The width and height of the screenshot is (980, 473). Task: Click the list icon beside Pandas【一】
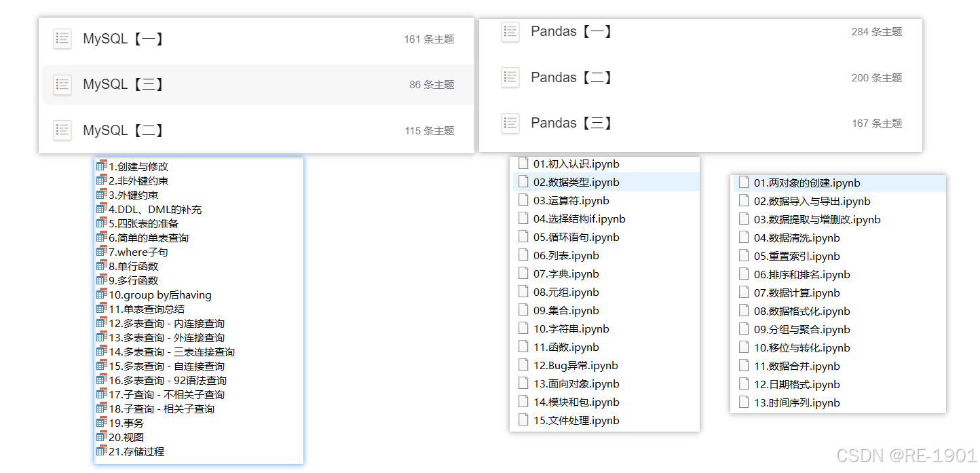tap(510, 32)
